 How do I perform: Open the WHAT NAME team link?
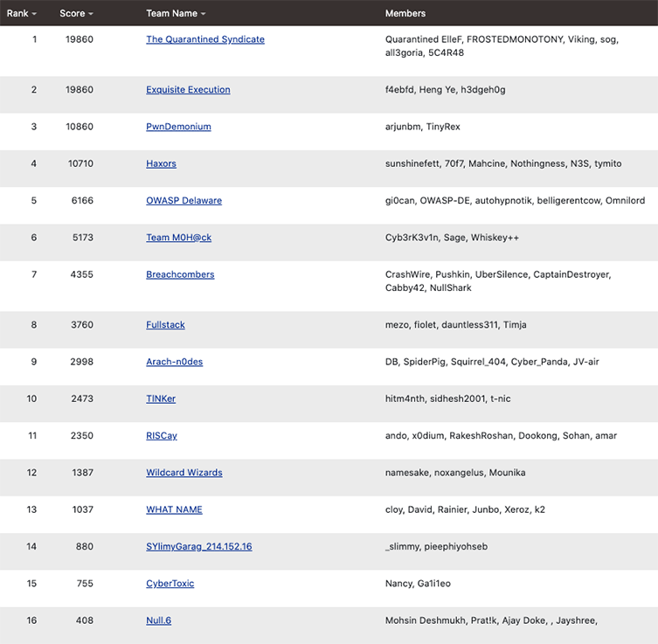click(x=174, y=509)
